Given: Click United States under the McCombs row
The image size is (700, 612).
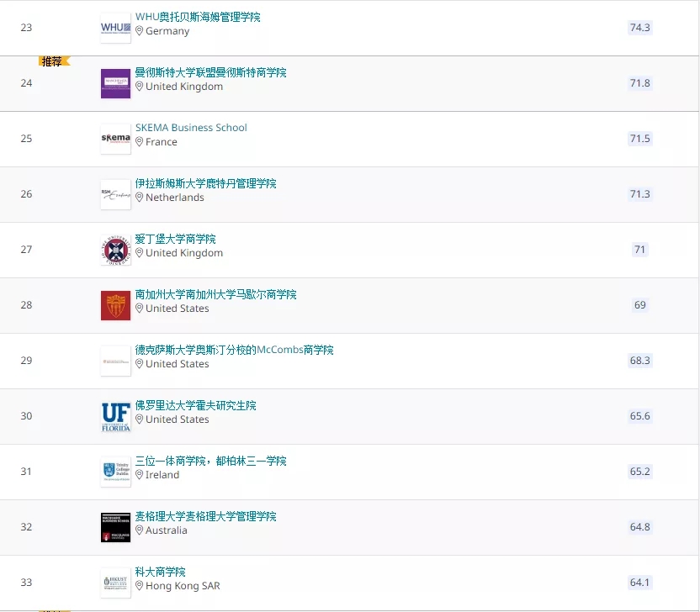Looking at the screenshot, I should (178, 364).
